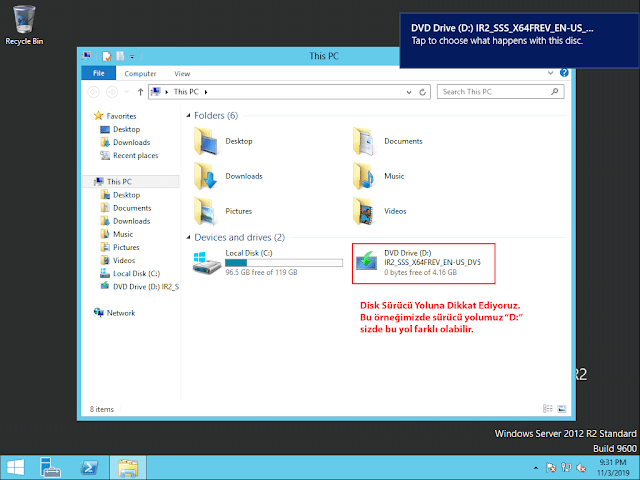Collapse the Devices and drives (2) group
The width and height of the screenshot is (640, 480).
tap(188, 237)
